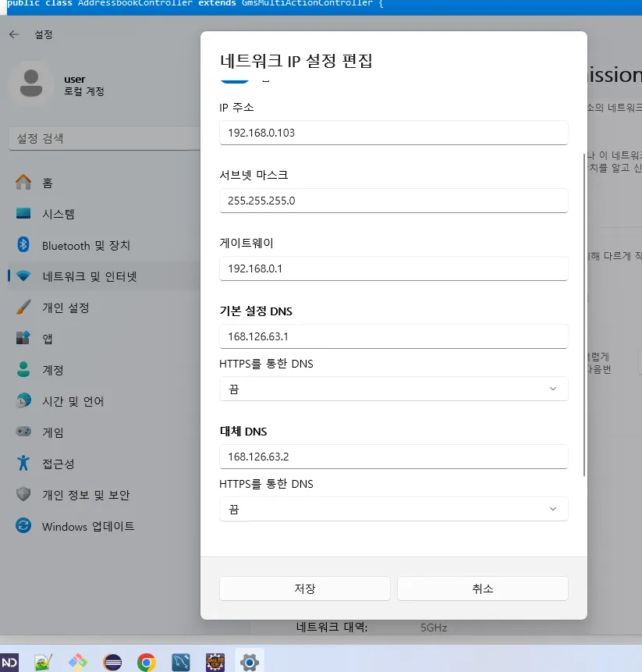Click the 기본 설정 DNS field
The image size is (642, 672).
(394, 336)
